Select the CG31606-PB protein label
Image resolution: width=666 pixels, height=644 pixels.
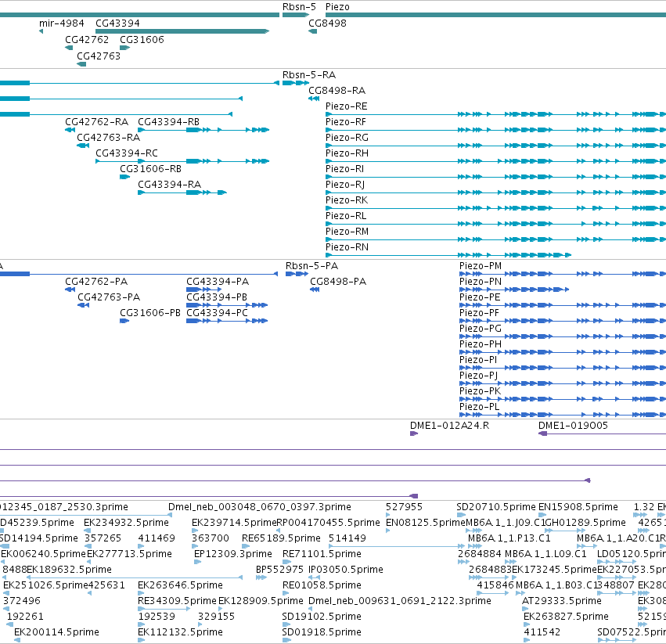pyautogui.click(x=150, y=313)
